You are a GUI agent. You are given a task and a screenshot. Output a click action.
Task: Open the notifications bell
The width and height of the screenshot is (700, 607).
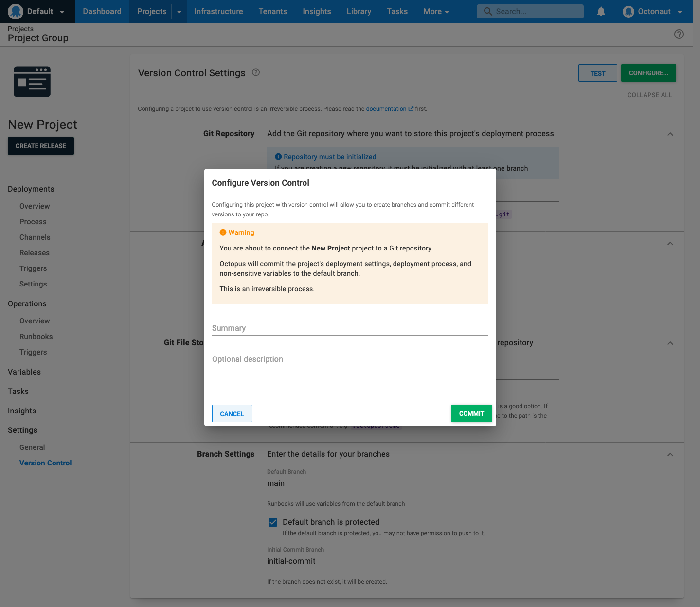(x=601, y=11)
